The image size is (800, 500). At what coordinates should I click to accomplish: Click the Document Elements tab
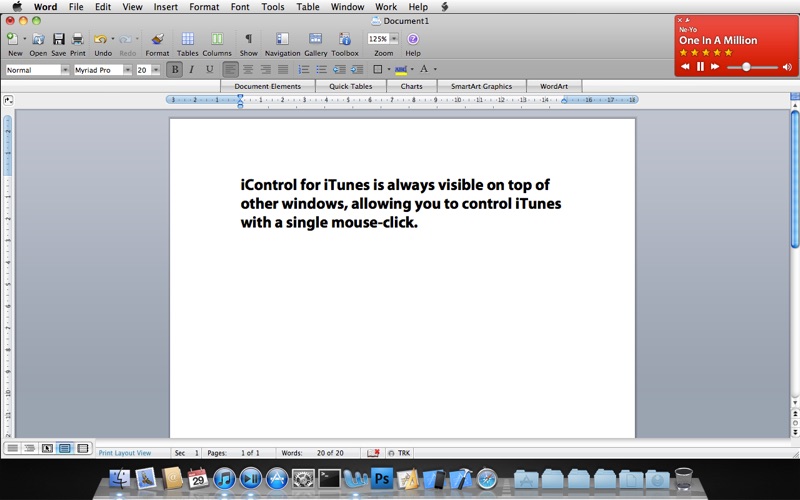(x=267, y=86)
